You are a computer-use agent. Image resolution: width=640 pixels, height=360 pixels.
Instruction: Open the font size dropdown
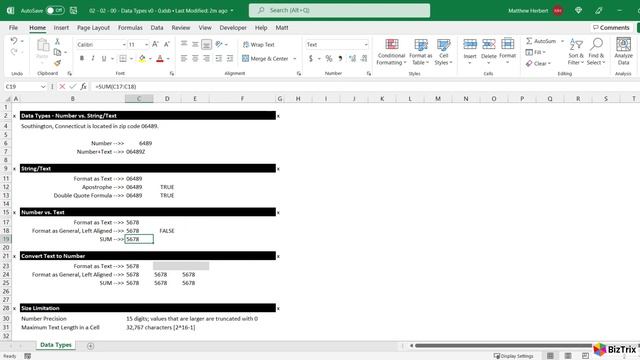146,44
